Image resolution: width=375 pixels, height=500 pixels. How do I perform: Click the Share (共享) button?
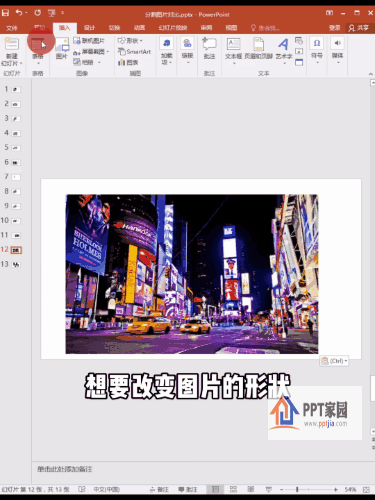(359, 28)
